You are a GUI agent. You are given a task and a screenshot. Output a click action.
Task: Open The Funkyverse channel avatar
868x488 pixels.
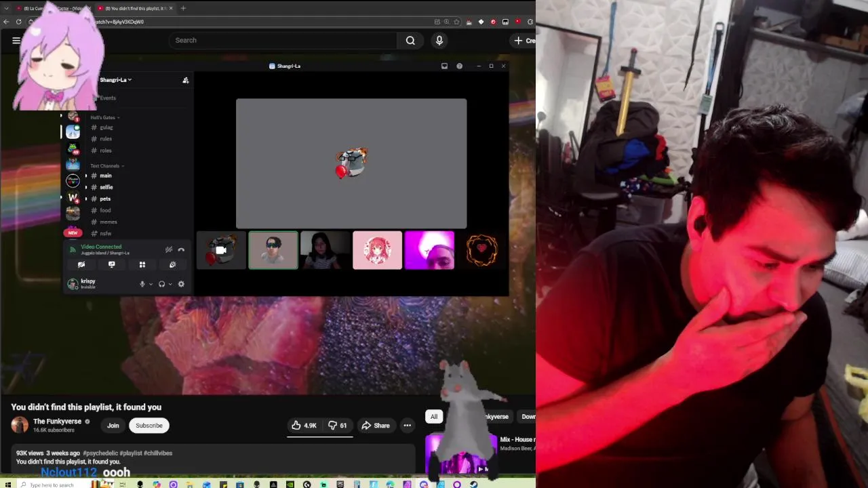point(20,425)
